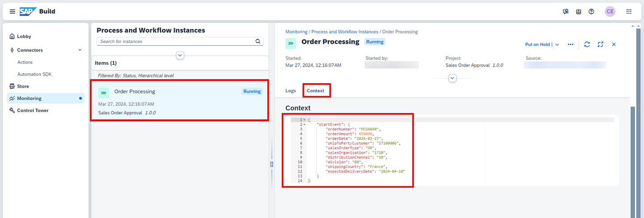The image size is (644, 218).
Task: Click the Filtered By: Status, Hierarchical level text
Action: pos(136,75)
